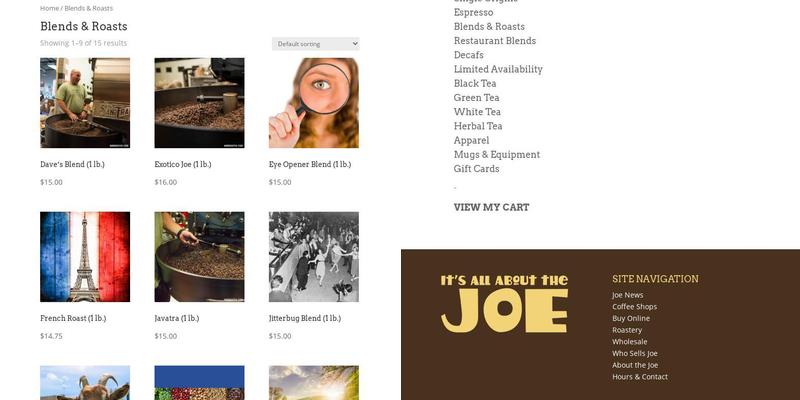Open Hours & Contact footer link
Viewport: 800px width, 400px height.
pyautogui.click(x=640, y=377)
